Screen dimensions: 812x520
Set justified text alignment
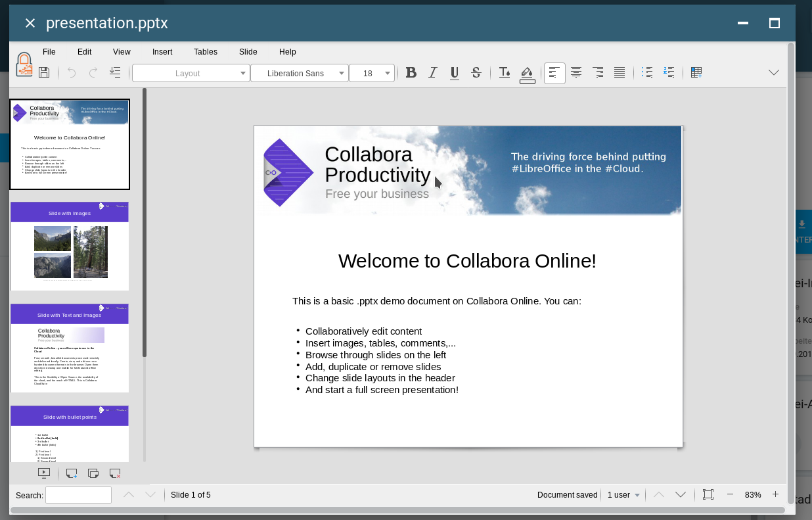(x=620, y=73)
